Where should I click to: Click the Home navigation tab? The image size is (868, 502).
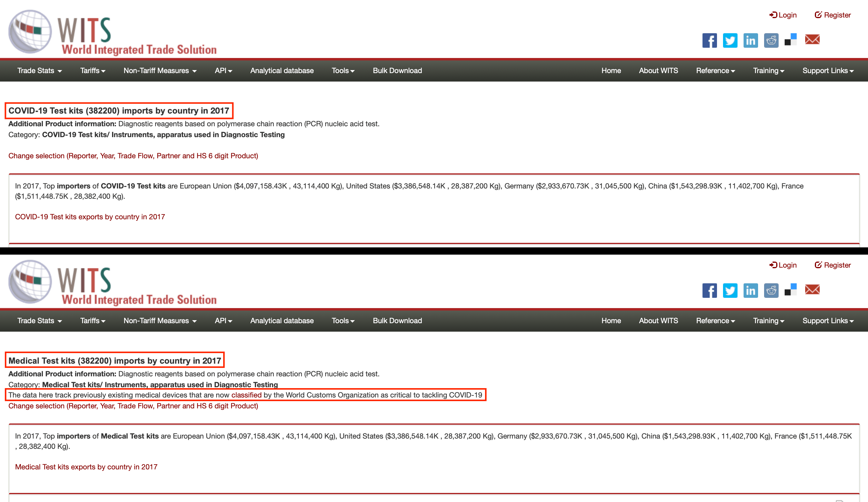coord(612,70)
